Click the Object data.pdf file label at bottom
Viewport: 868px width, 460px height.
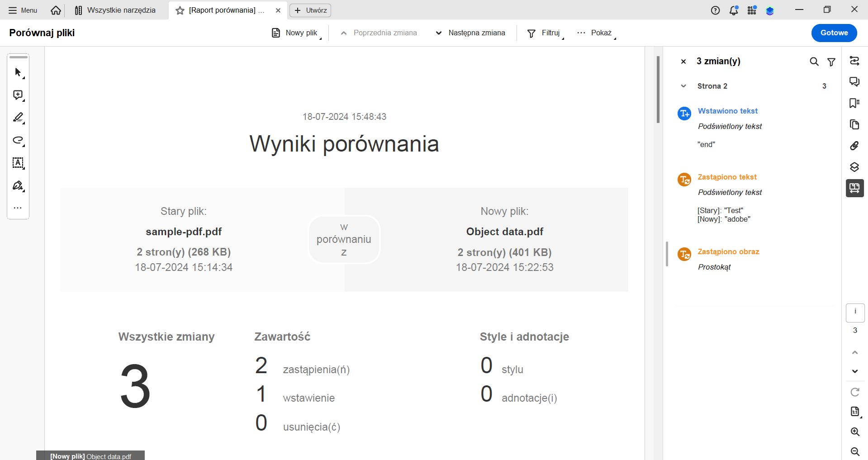pos(90,456)
